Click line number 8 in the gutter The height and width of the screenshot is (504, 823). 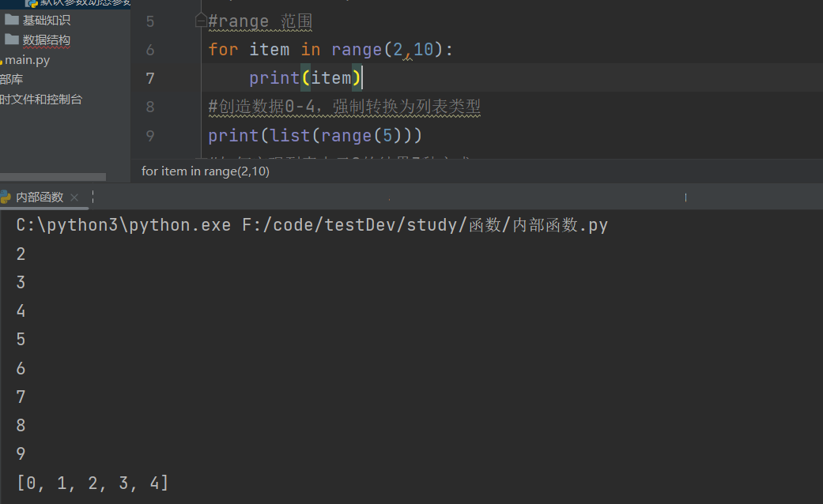(x=150, y=107)
